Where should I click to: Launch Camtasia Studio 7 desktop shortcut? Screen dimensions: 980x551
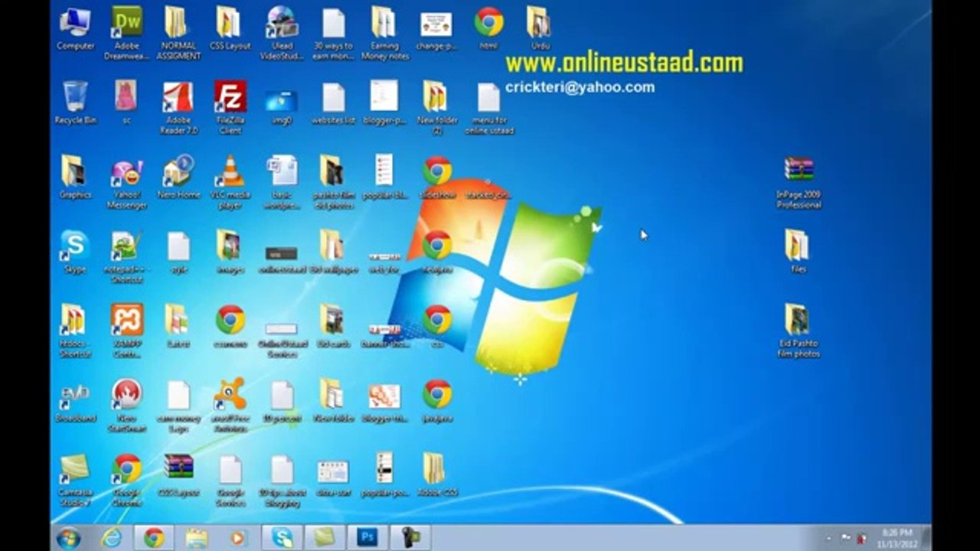point(75,480)
